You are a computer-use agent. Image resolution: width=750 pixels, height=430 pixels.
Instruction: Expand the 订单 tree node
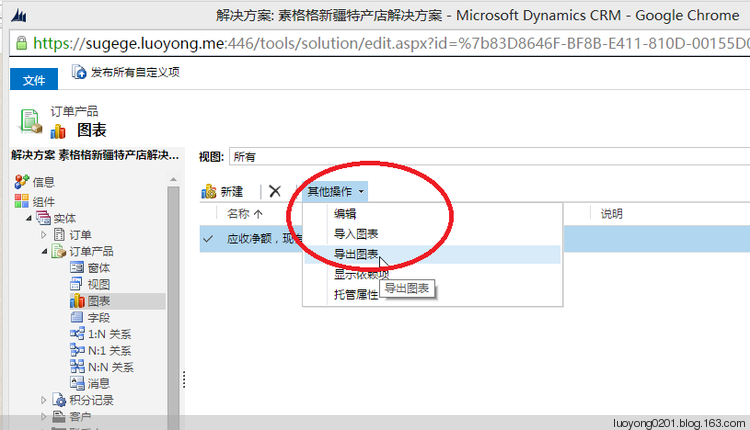pos(44,234)
